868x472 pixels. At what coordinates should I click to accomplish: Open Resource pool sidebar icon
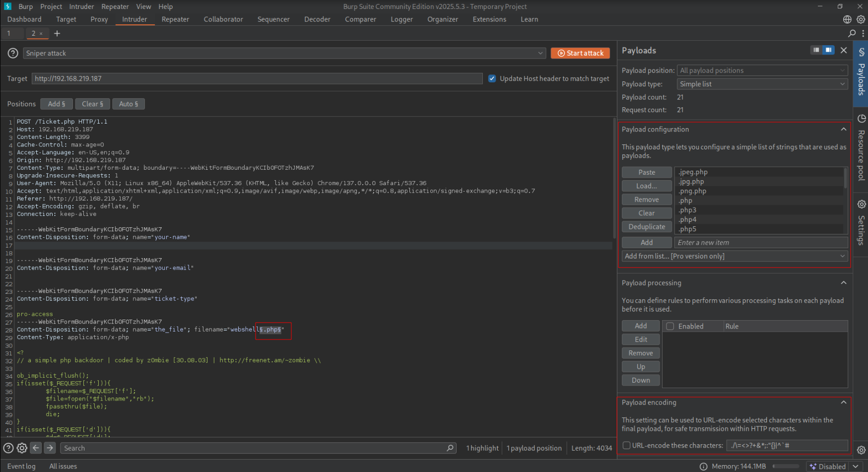tap(861, 119)
